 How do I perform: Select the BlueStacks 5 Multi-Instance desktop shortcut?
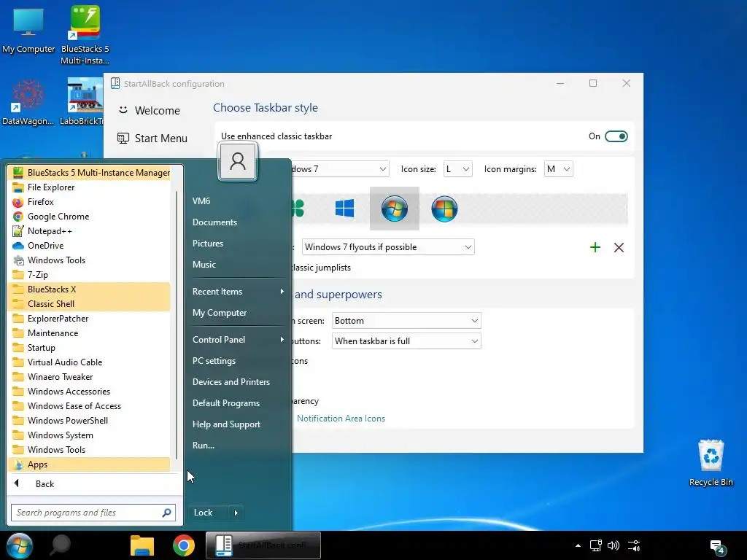point(85,34)
